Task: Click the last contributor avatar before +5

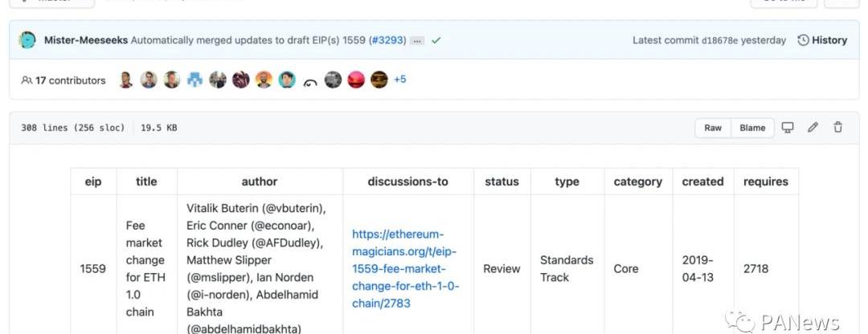Action: [x=379, y=80]
